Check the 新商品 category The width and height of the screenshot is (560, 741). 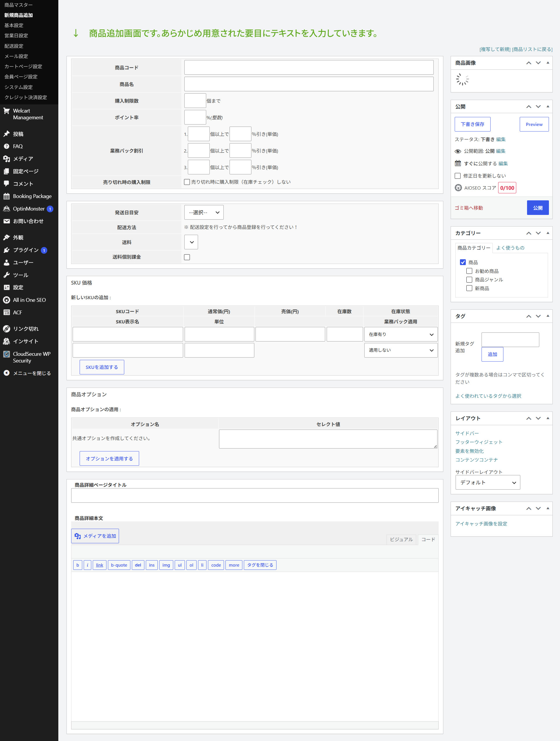click(469, 288)
